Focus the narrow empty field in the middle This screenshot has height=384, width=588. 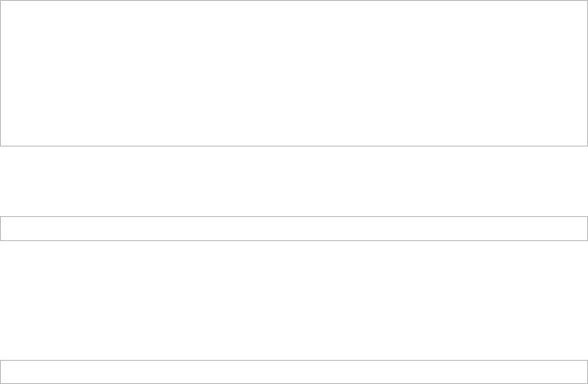click(294, 228)
